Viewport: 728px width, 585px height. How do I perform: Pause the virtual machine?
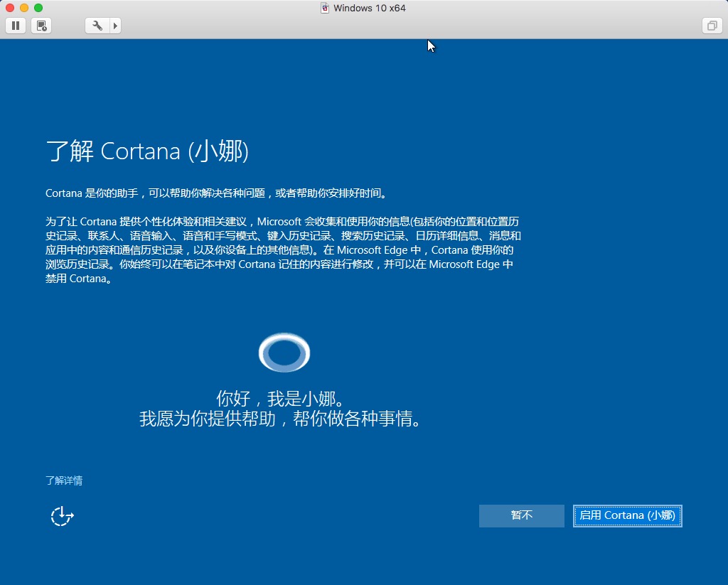(16, 26)
